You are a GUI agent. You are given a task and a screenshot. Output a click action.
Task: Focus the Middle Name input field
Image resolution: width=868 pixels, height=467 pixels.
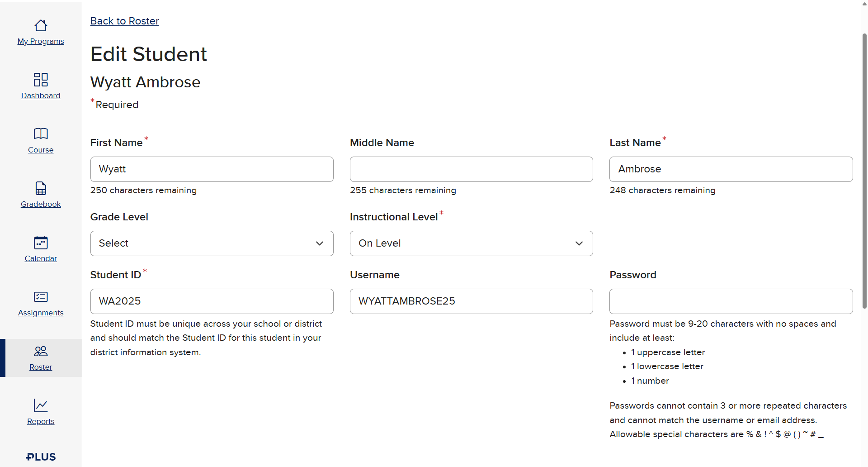pyautogui.click(x=472, y=169)
